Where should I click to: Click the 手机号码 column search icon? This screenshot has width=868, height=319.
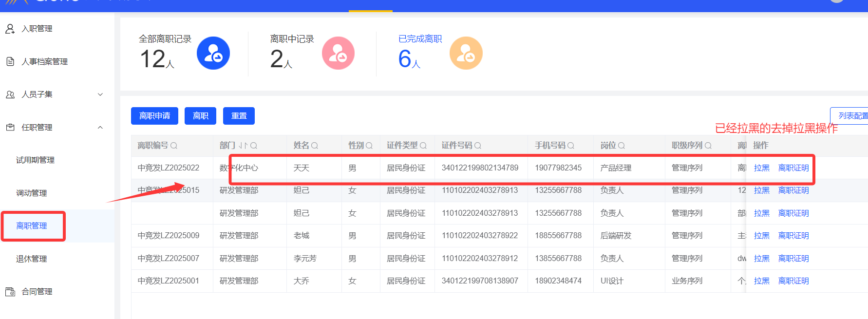(571, 146)
